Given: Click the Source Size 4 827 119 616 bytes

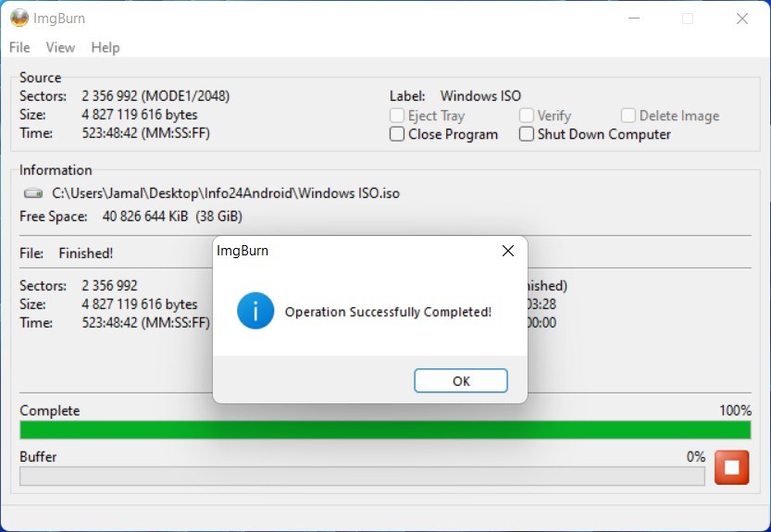Looking at the screenshot, I should click(x=140, y=115).
